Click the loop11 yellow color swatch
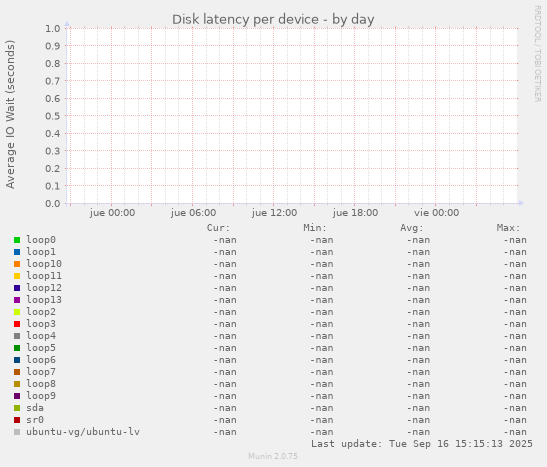The height and width of the screenshot is (467, 547). pyautogui.click(x=17, y=276)
